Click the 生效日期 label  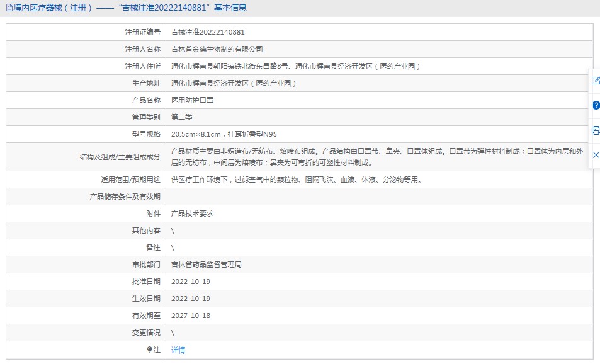coord(146,299)
